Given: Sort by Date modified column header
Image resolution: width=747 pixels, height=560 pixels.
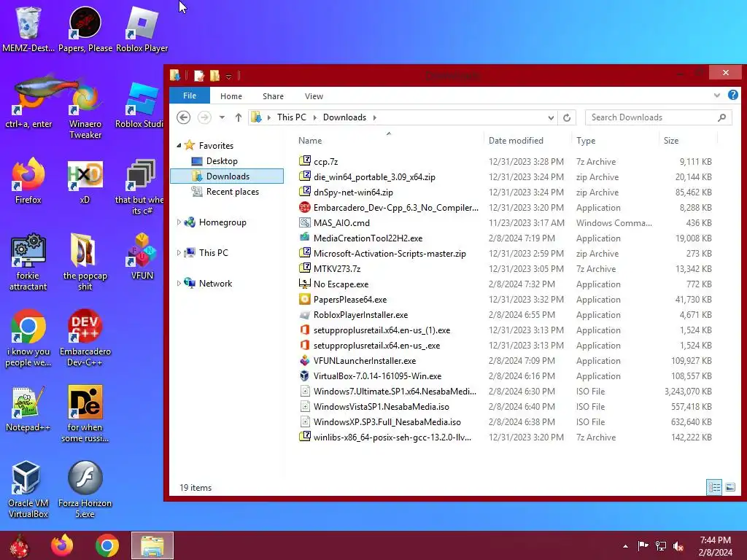Looking at the screenshot, I should point(527,141).
